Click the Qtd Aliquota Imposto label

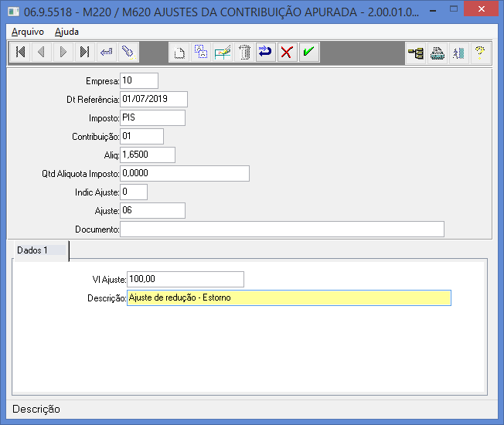[x=80, y=174]
